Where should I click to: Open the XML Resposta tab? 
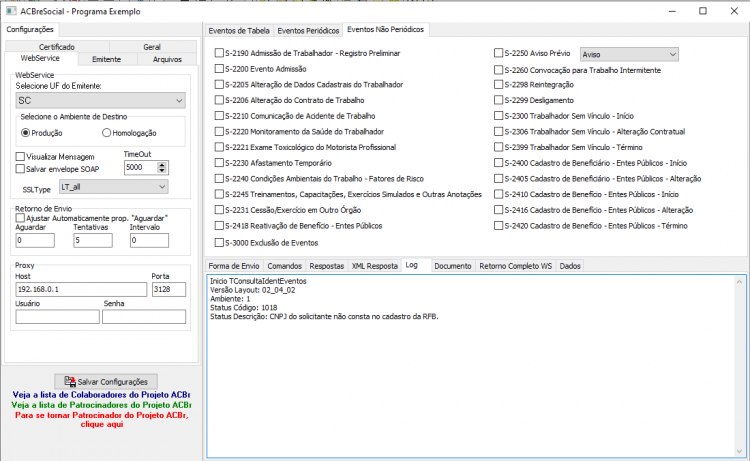pos(375,266)
